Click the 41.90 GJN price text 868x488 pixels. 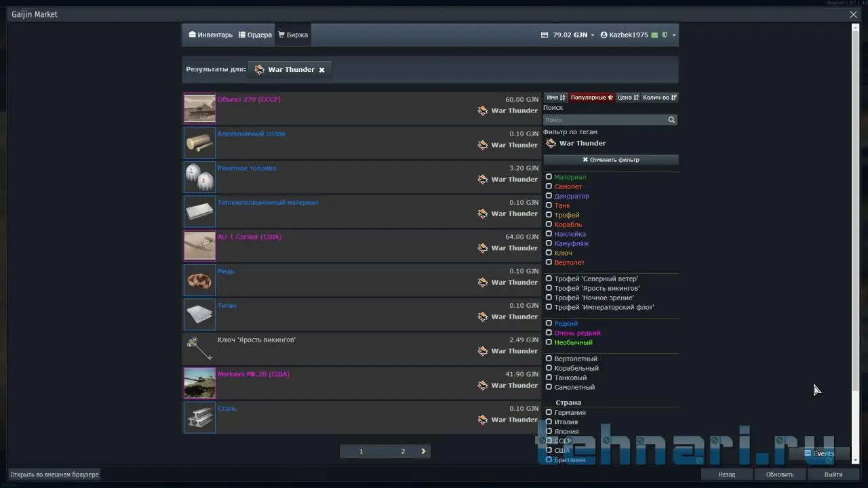click(521, 374)
